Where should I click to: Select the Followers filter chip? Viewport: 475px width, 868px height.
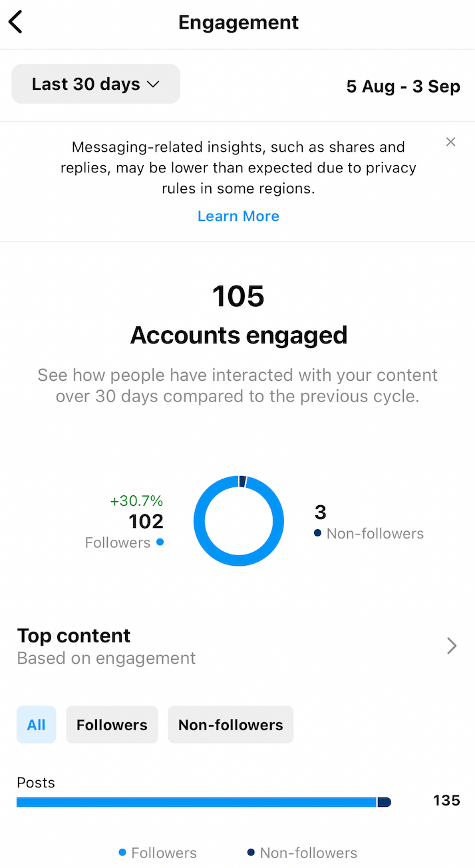(x=111, y=725)
